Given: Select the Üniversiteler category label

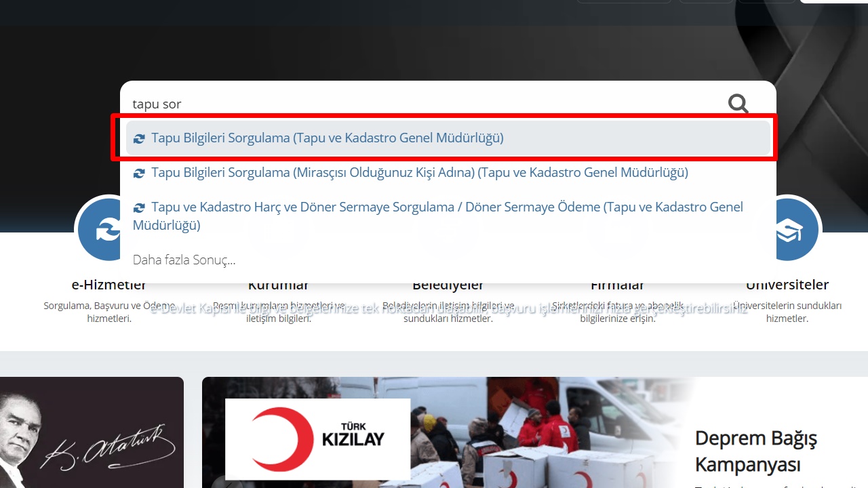Looking at the screenshot, I should click(x=787, y=285).
